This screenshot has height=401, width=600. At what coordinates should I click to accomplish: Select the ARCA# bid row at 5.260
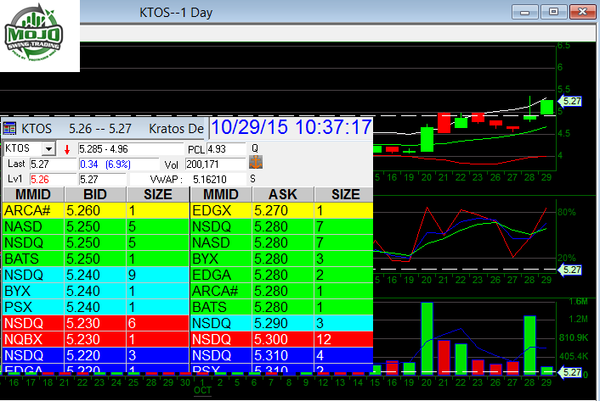95,211
